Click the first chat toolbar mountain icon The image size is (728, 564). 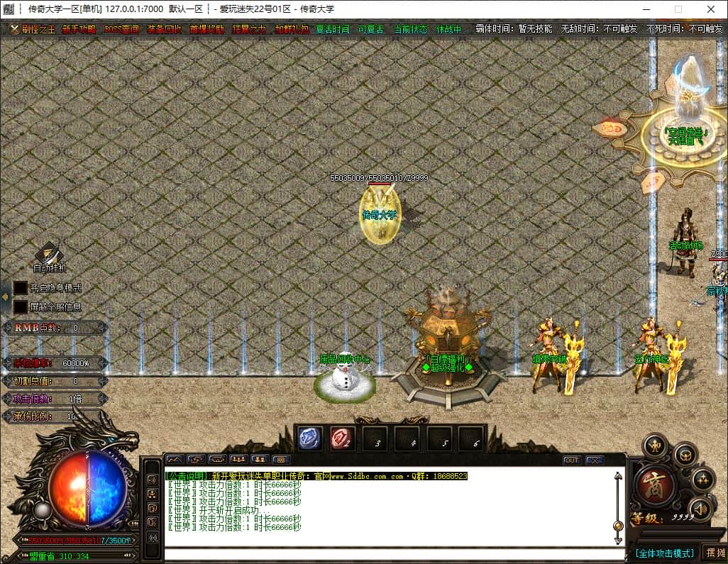pos(175,460)
